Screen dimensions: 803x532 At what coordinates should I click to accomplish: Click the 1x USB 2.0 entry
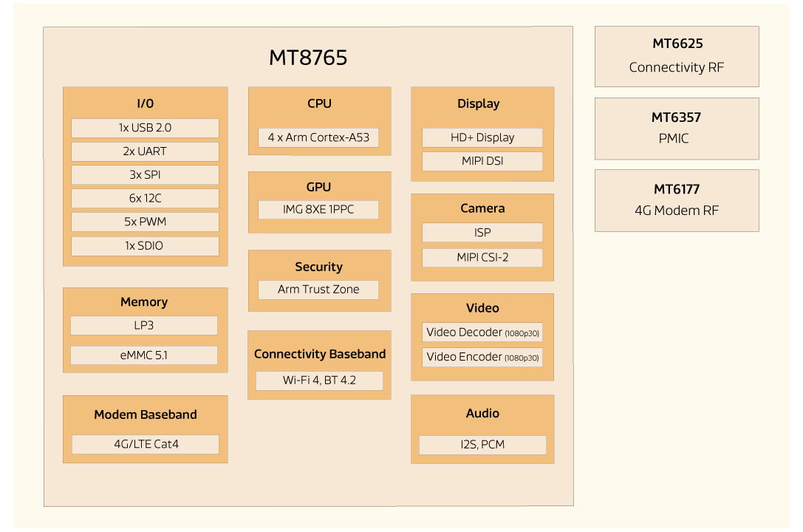click(x=144, y=127)
